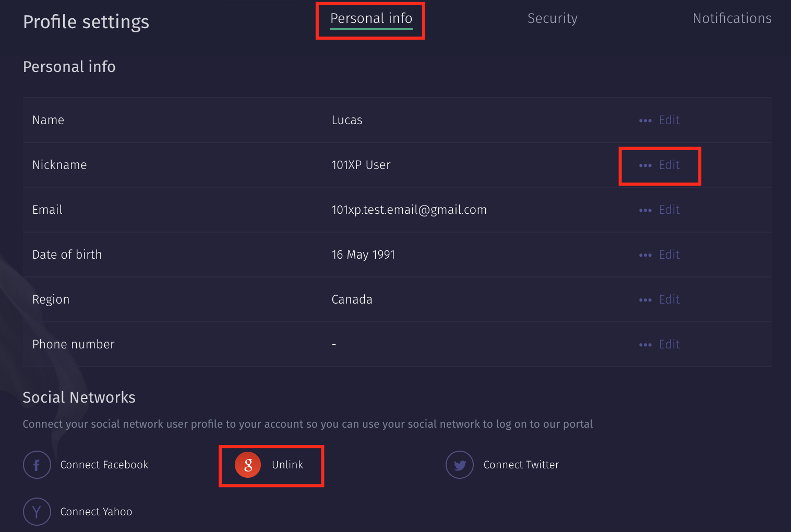Select the nickname value 101XP User
The width and height of the screenshot is (791, 532).
pos(361,165)
